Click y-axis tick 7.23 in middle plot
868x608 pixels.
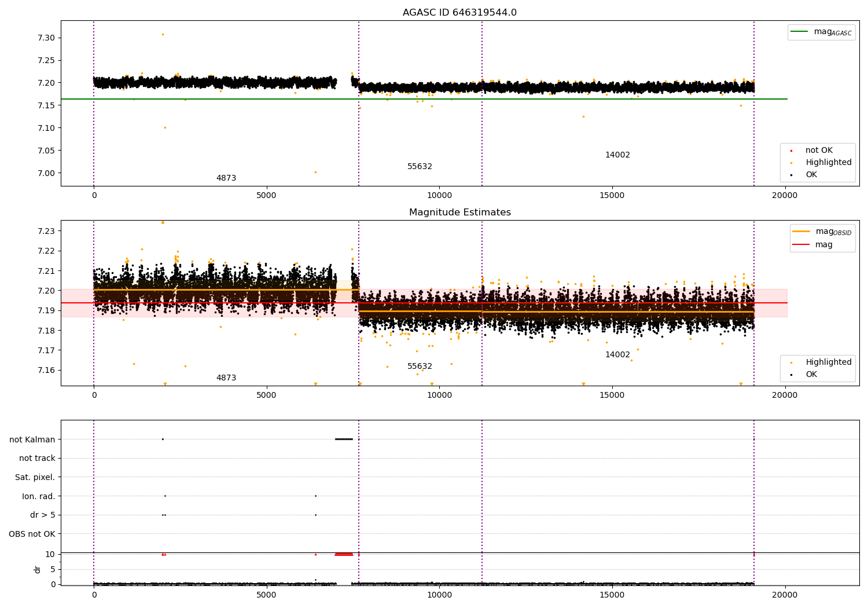(x=46, y=231)
